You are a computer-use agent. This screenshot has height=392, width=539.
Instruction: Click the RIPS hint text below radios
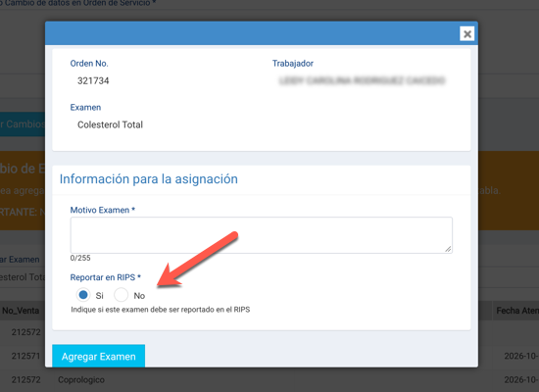click(160, 310)
